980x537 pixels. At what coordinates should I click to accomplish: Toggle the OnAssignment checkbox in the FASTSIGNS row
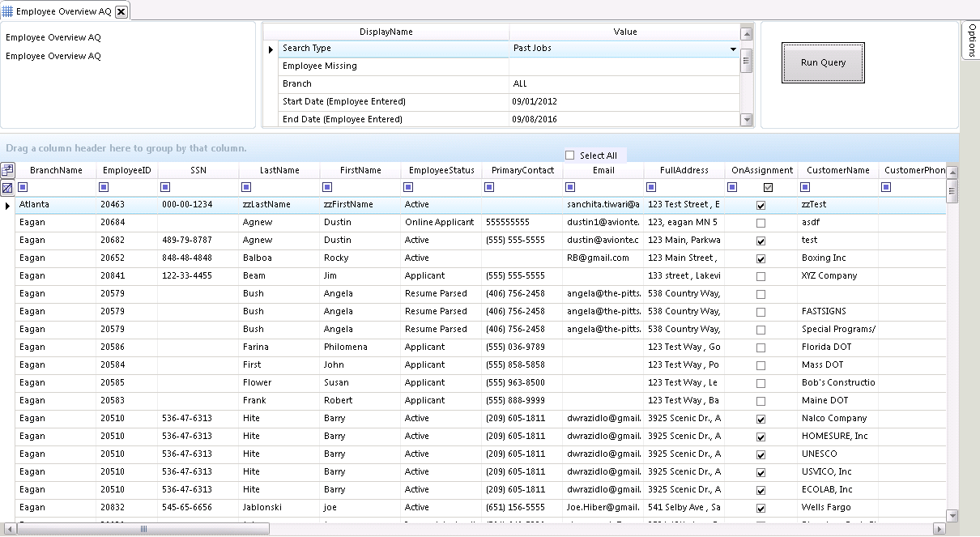pos(761,312)
